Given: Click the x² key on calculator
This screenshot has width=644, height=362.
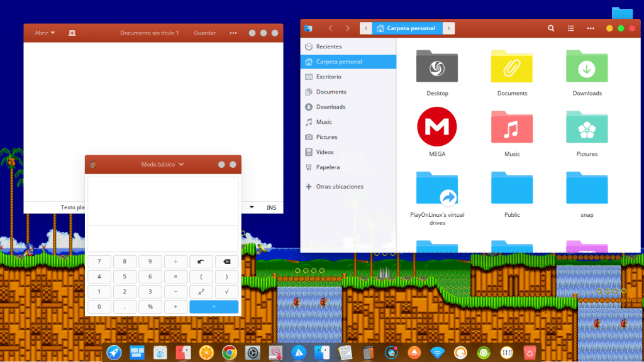Looking at the screenshot, I should point(201,292).
